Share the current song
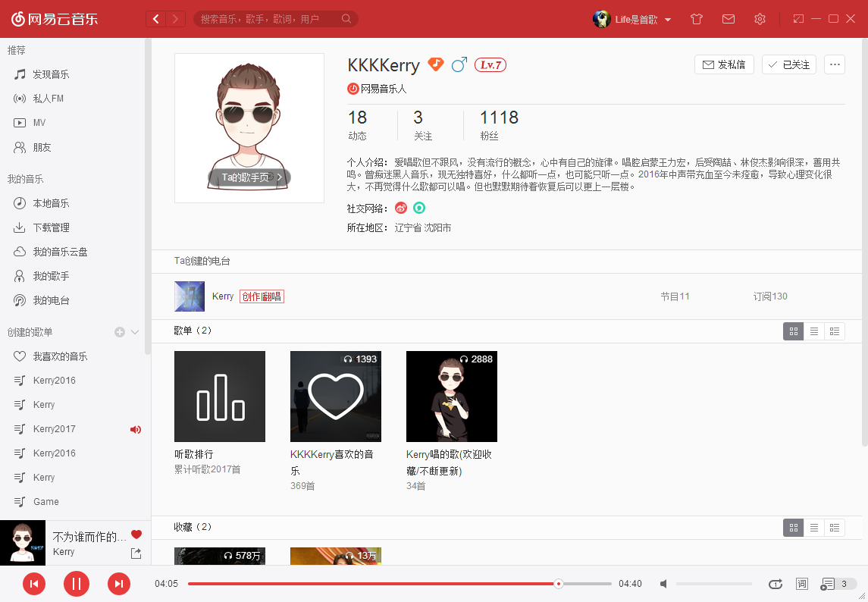The height and width of the screenshot is (602, 868). (x=136, y=553)
